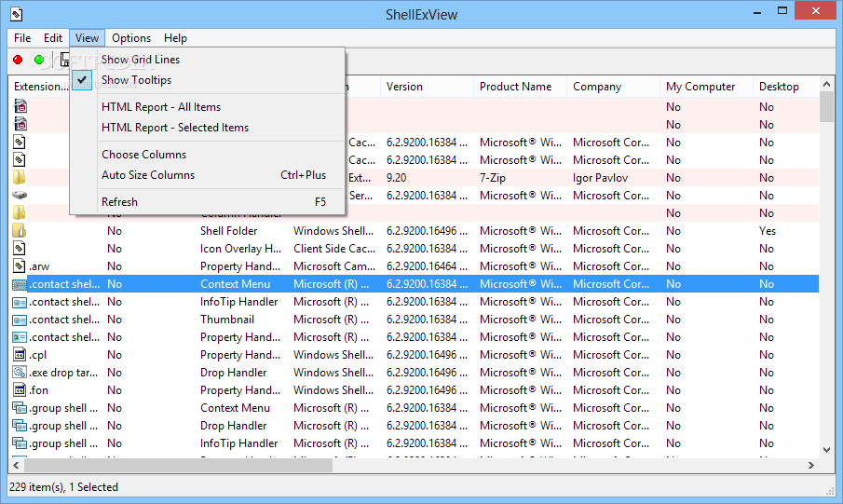Click the icon of the Icon Overlay H... row
Image resolution: width=843 pixels, height=504 pixels.
[x=20, y=249]
